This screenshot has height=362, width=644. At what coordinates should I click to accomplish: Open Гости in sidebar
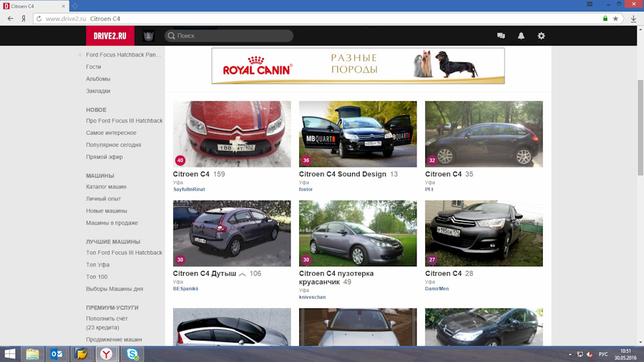[93, 66]
